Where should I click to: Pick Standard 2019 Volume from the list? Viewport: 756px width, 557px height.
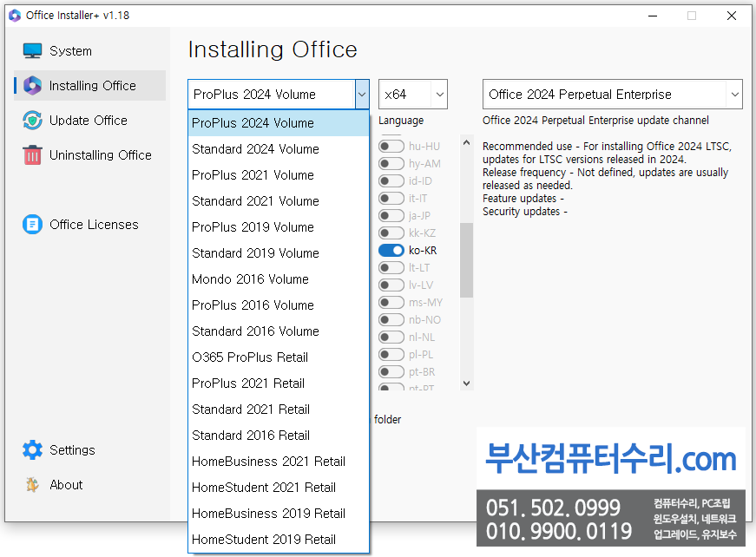[279, 253]
